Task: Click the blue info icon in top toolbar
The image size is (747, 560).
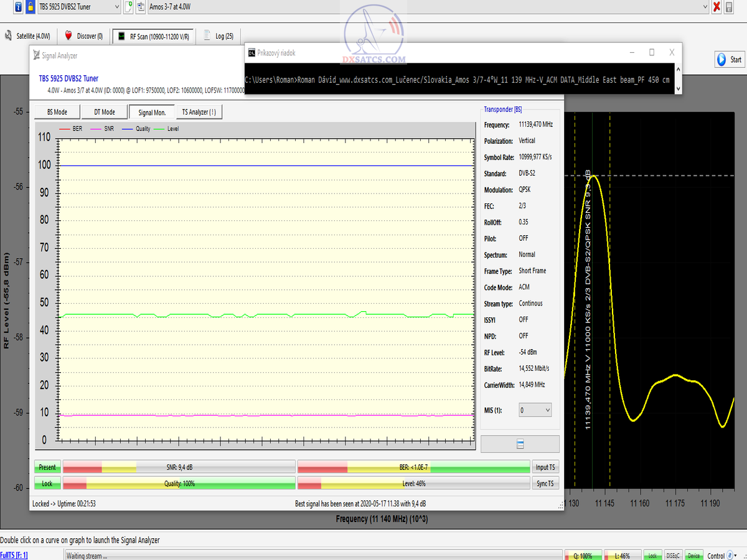Action: 18,7
